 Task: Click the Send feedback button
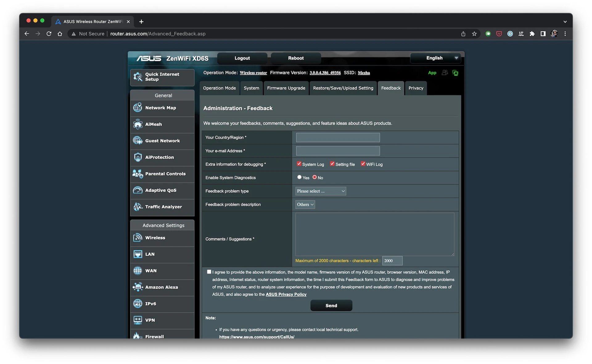pyautogui.click(x=331, y=305)
